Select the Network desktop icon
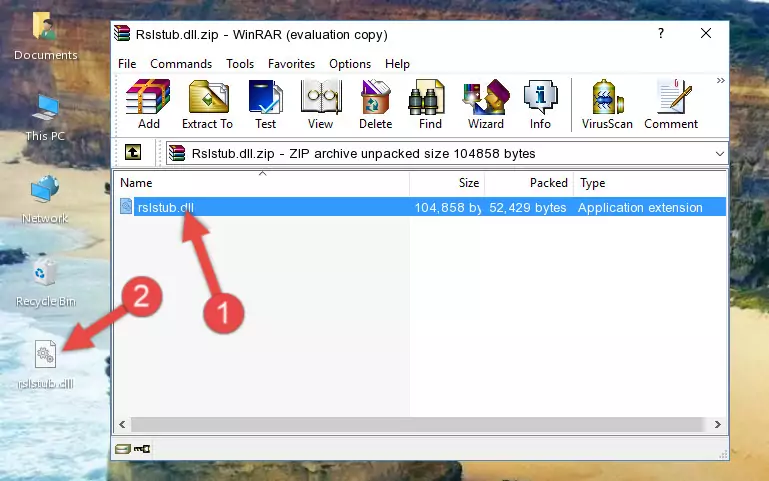Viewport: 769px width, 481px height. 45,200
